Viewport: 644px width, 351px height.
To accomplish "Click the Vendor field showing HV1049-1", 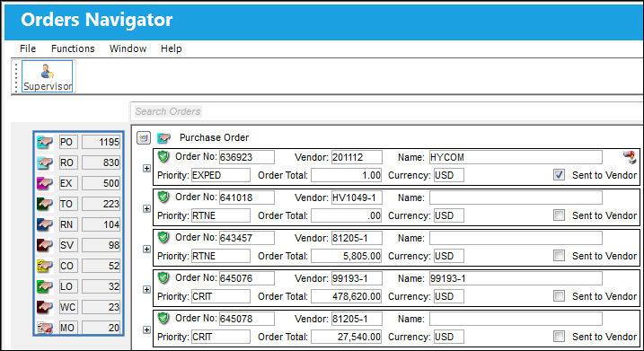I will (357, 197).
